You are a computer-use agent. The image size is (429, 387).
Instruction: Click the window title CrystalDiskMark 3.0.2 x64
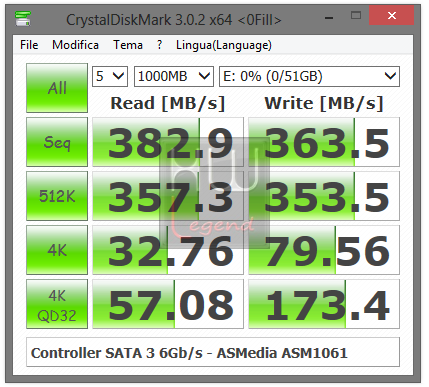[x=174, y=20]
